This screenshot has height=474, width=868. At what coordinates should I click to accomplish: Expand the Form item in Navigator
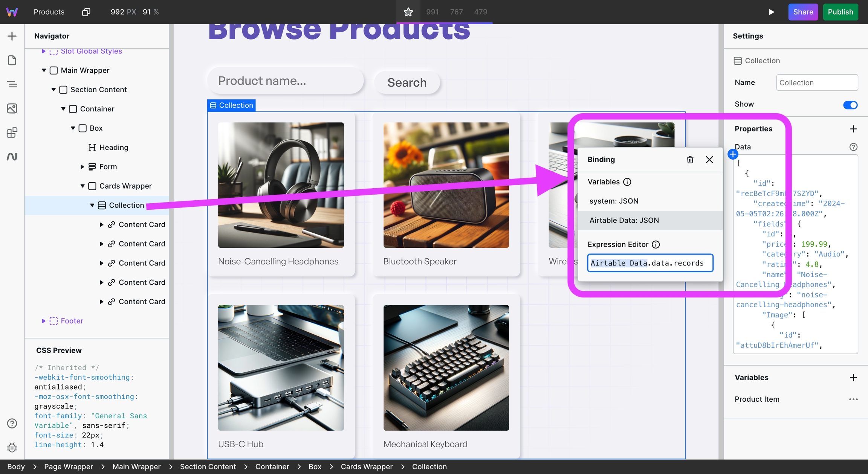click(82, 167)
